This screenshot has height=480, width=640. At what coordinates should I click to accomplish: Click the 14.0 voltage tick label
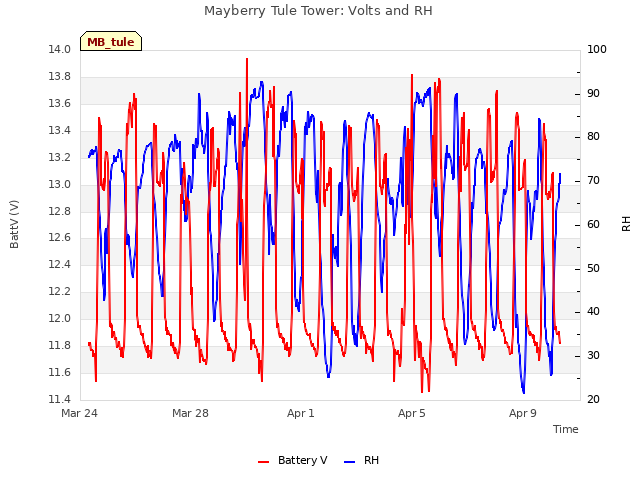60,50
